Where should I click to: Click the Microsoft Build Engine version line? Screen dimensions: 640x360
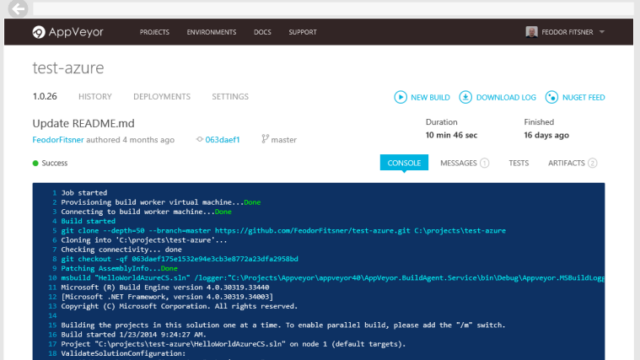pyautogui.click(x=165, y=287)
